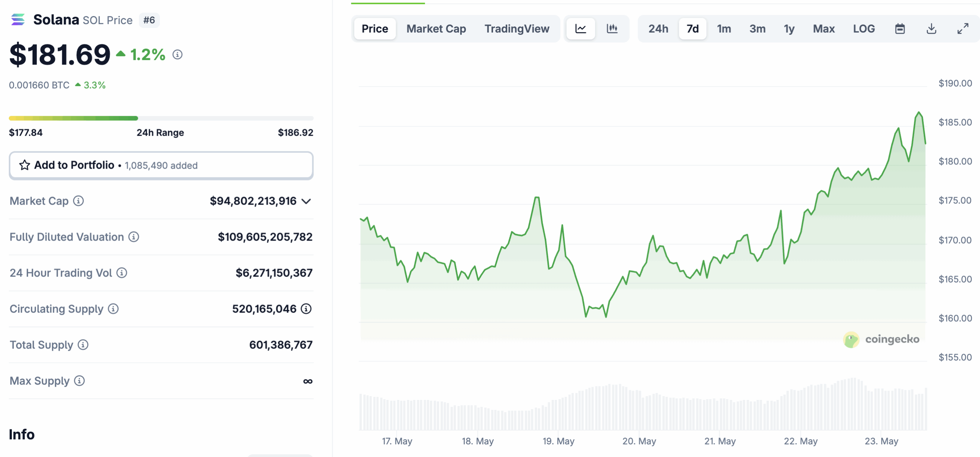The image size is (980, 457).
Task: Click the 17. May date axis label
Action: pyautogui.click(x=397, y=441)
